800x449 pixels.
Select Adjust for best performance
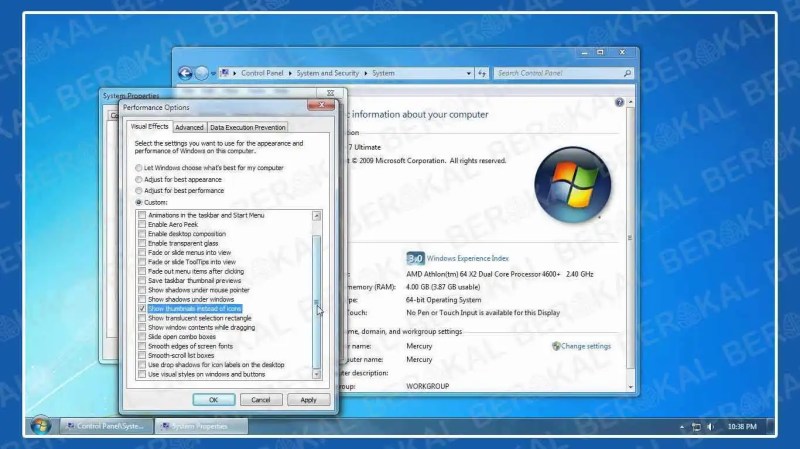pyautogui.click(x=138, y=191)
